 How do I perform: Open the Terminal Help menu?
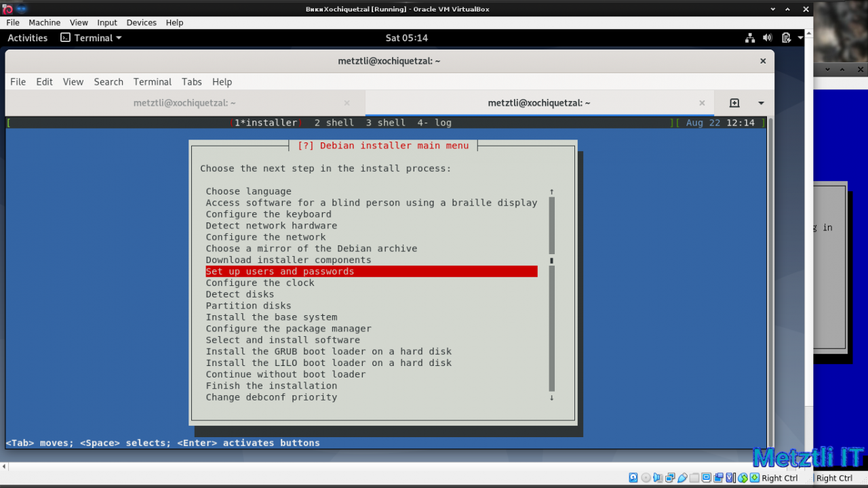(x=222, y=81)
